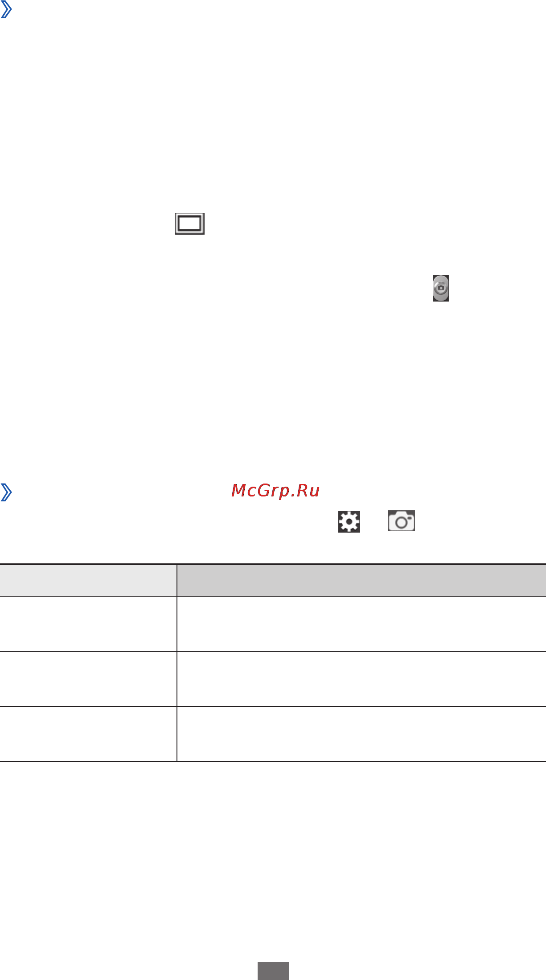Select the second row's wide right cell

coord(361,679)
